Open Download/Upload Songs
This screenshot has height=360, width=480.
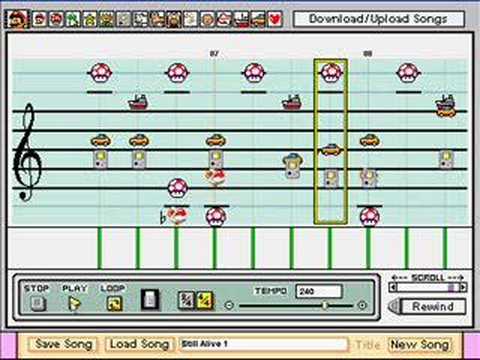378,19
